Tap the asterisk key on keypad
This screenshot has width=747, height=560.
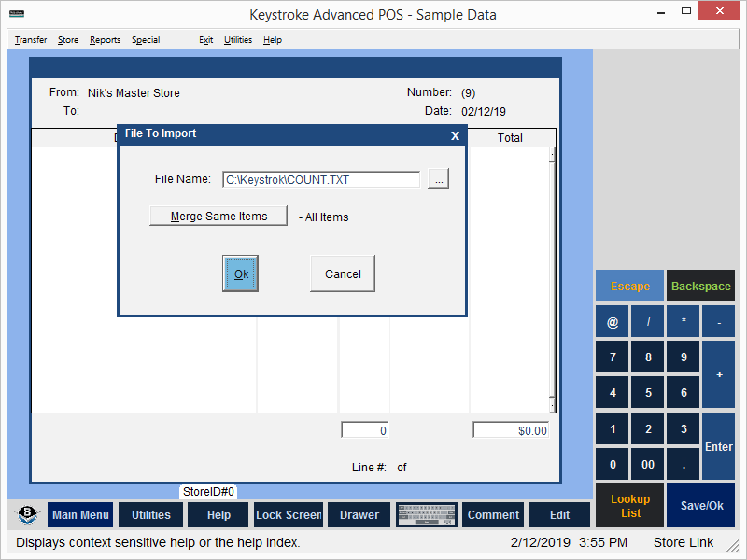pos(684,322)
